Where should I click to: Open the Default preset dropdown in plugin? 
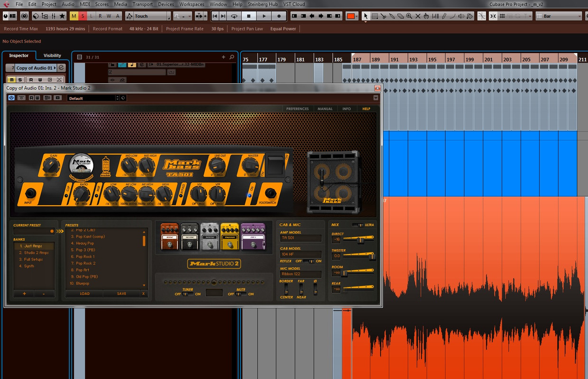93,98
